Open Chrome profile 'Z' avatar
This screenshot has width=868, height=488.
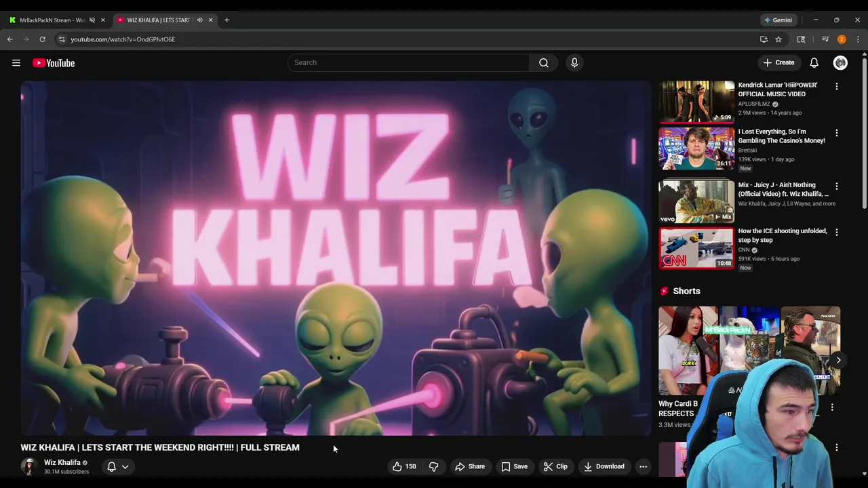pos(842,39)
